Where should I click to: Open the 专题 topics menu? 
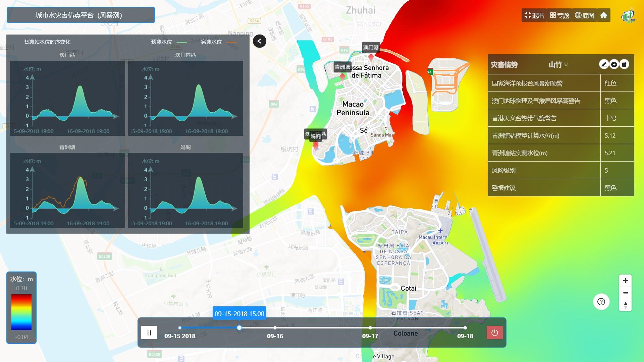tap(559, 15)
